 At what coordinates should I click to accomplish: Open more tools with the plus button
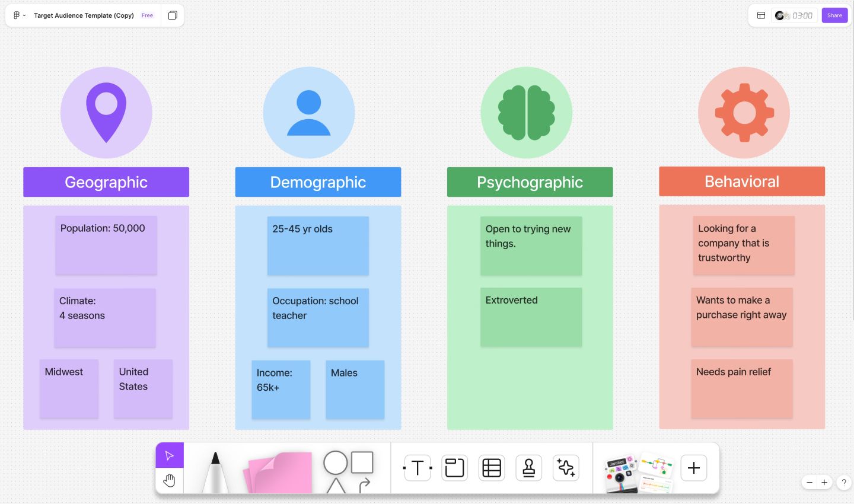(693, 468)
